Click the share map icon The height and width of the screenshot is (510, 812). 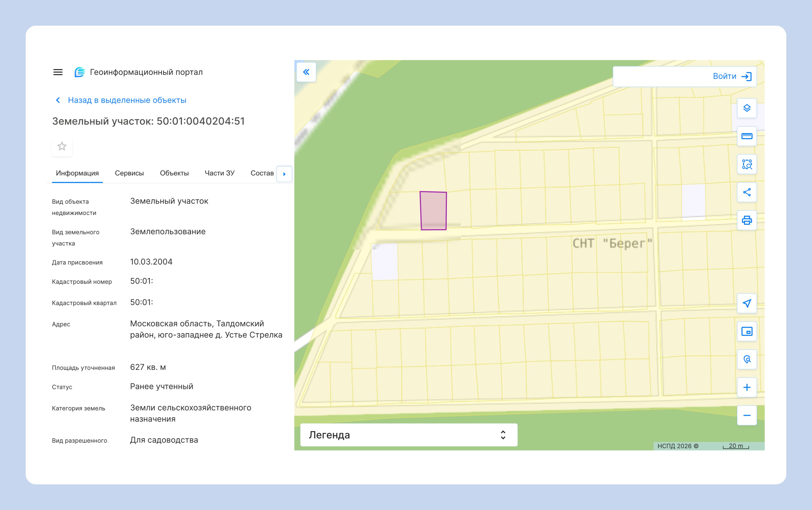[746, 192]
